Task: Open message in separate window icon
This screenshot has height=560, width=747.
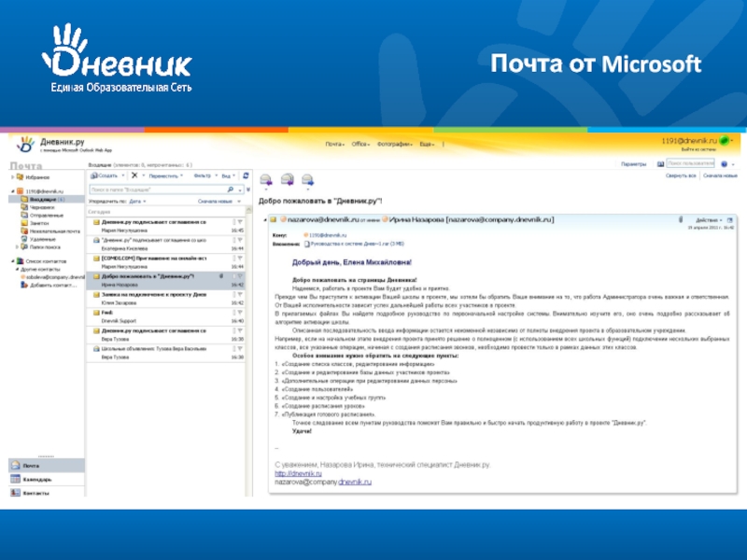Action: 730,220
